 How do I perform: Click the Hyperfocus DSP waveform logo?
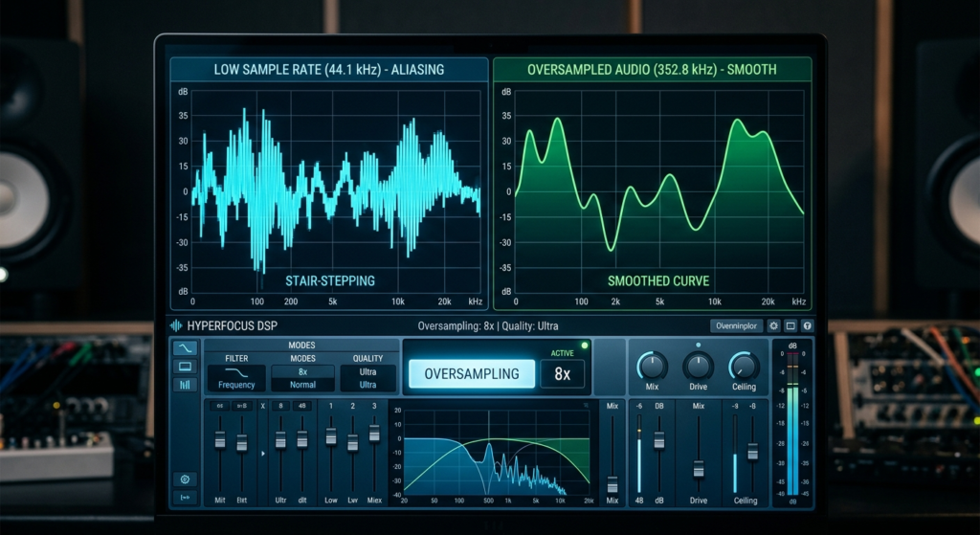pos(176,325)
